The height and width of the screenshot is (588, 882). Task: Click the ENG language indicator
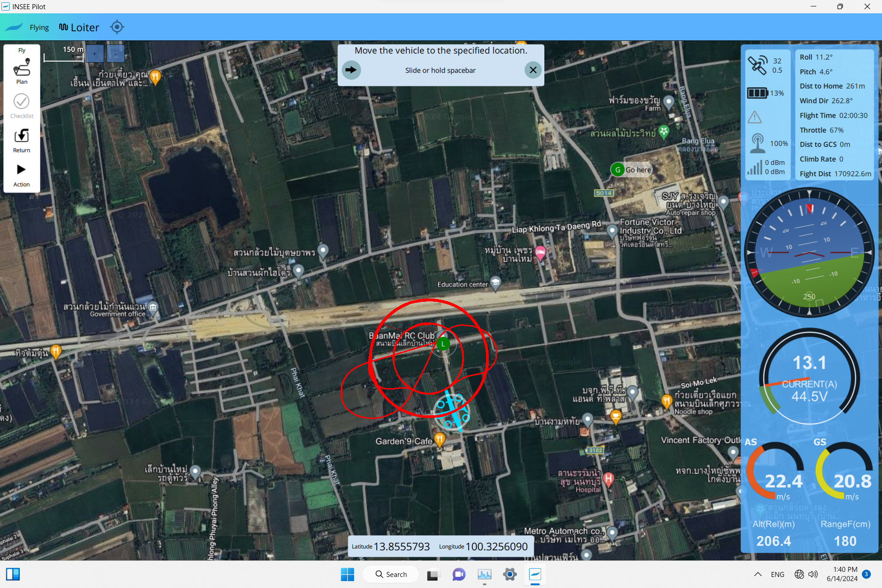point(778,574)
